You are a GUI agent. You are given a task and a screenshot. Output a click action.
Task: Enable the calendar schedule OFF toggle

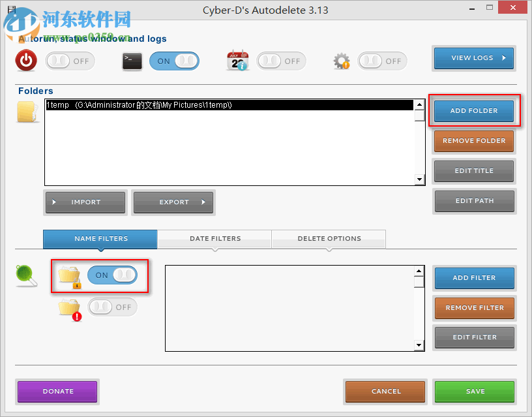click(281, 60)
